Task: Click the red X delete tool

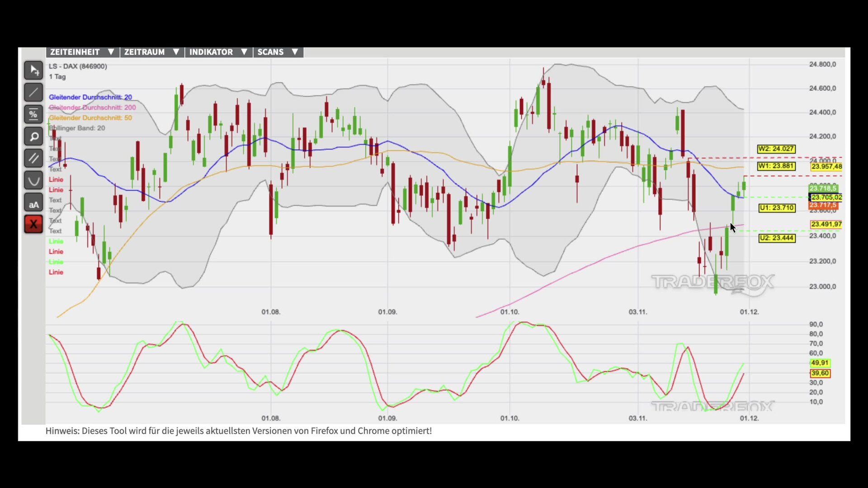Action: click(x=33, y=224)
